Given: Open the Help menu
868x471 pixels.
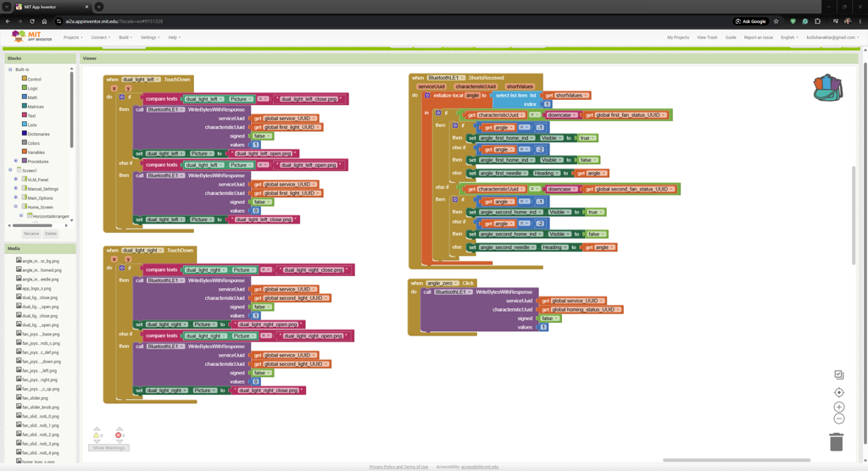Looking at the screenshot, I should click(175, 37).
